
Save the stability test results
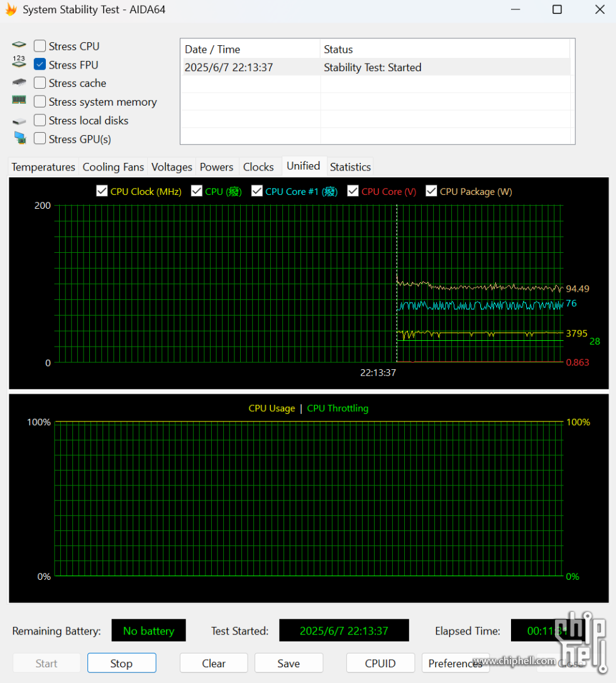(x=289, y=663)
